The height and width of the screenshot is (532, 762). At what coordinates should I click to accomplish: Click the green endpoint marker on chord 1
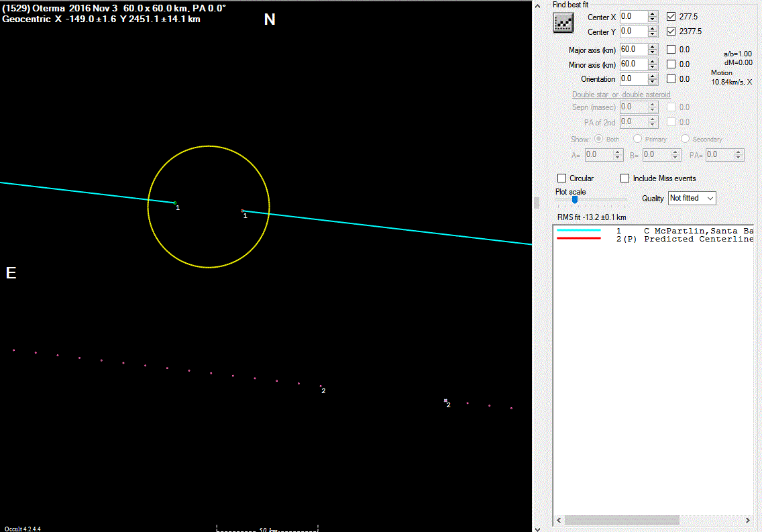175,203
